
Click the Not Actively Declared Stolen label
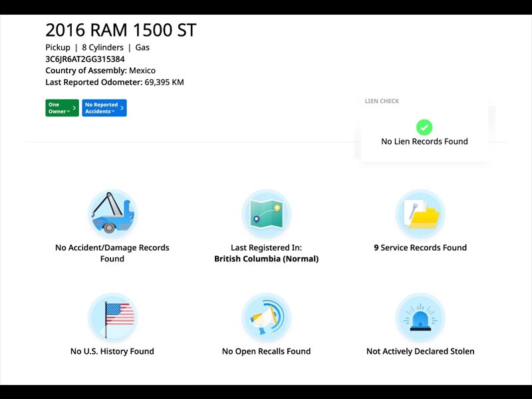[x=420, y=351]
